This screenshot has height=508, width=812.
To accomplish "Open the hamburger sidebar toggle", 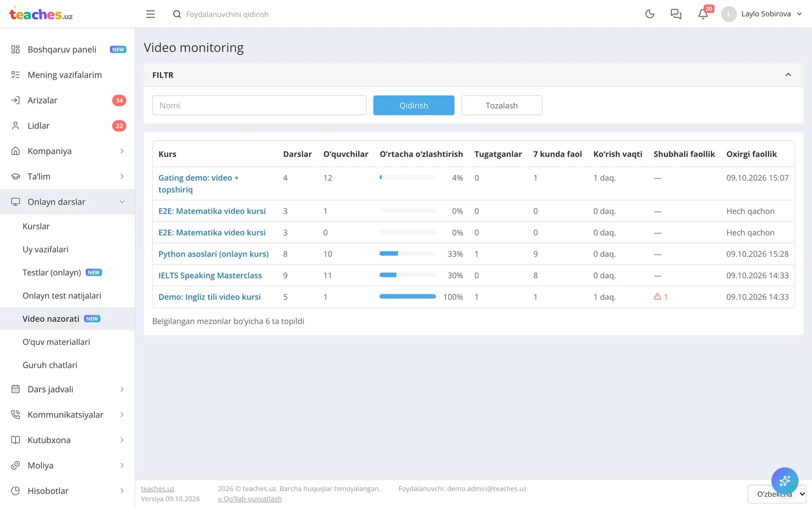I will [x=150, y=14].
